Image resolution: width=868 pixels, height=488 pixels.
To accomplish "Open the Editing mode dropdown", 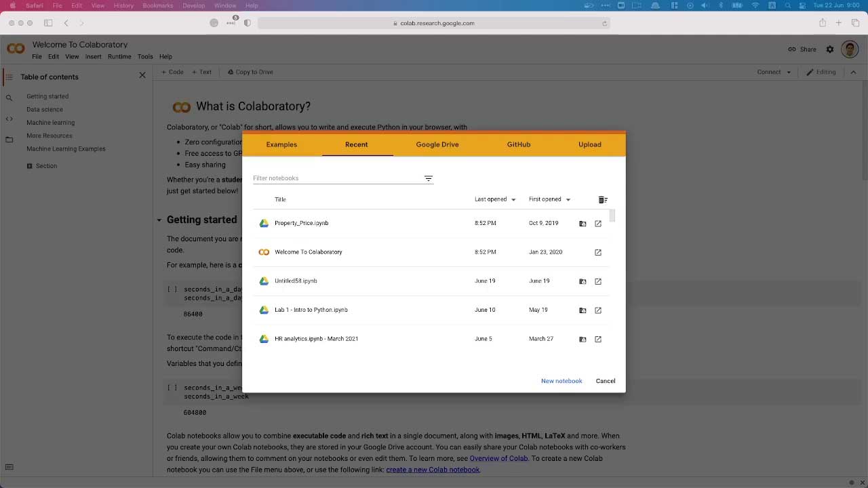I will tap(821, 72).
